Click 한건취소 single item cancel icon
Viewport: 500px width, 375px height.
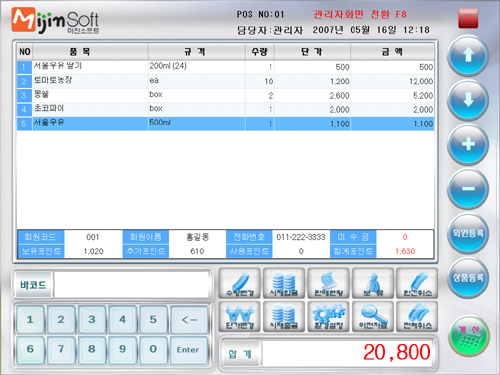417,283
